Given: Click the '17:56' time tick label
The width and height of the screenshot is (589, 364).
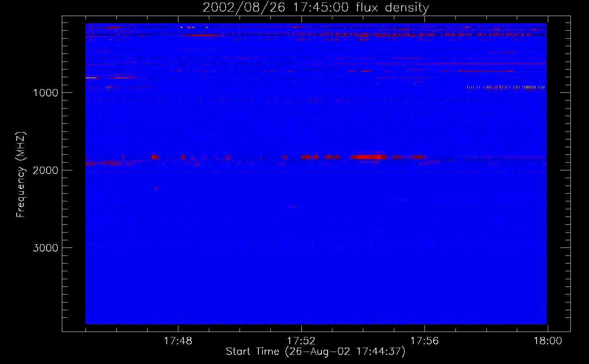Looking at the screenshot, I should (424, 341).
